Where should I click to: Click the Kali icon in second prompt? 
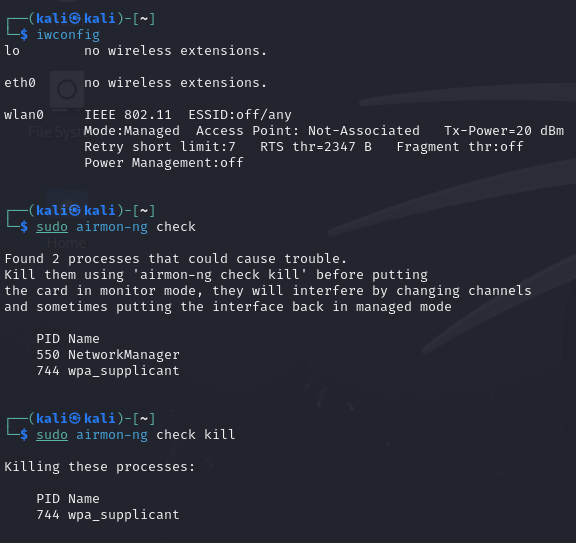(75, 211)
